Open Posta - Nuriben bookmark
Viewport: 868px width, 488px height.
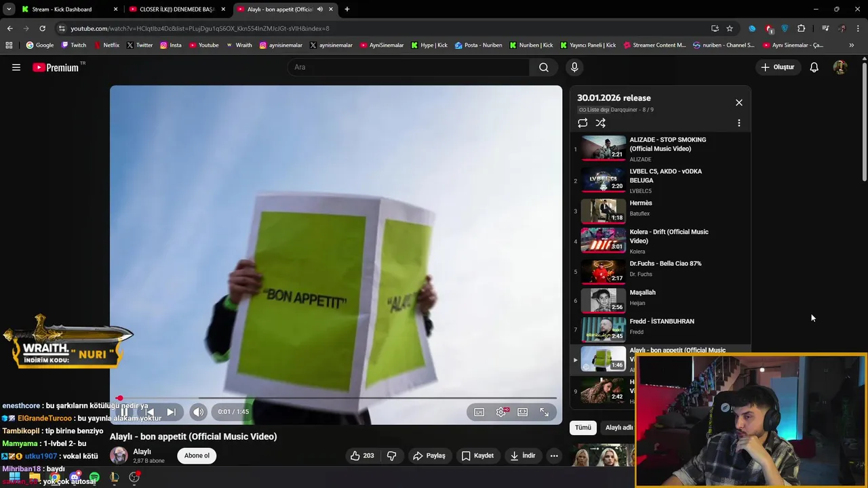point(479,45)
